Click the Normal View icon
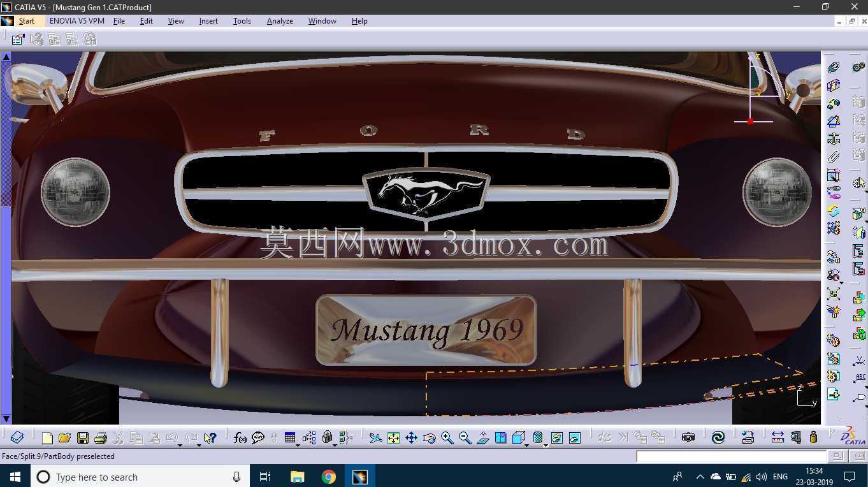This screenshot has height=487, width=868. pos(482,438)
